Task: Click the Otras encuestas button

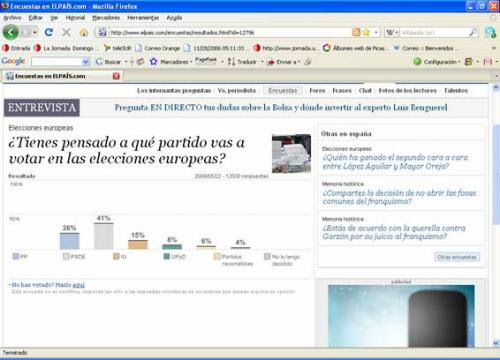Action: (457, 257)
